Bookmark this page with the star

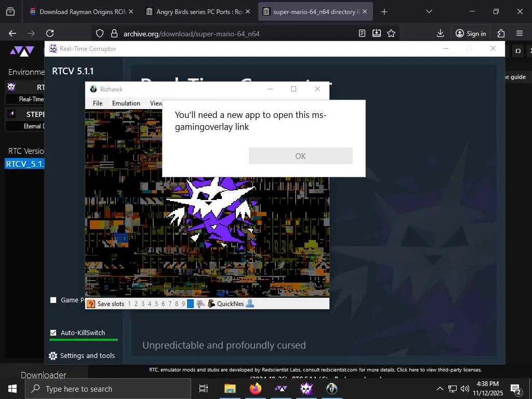[391, 33]
